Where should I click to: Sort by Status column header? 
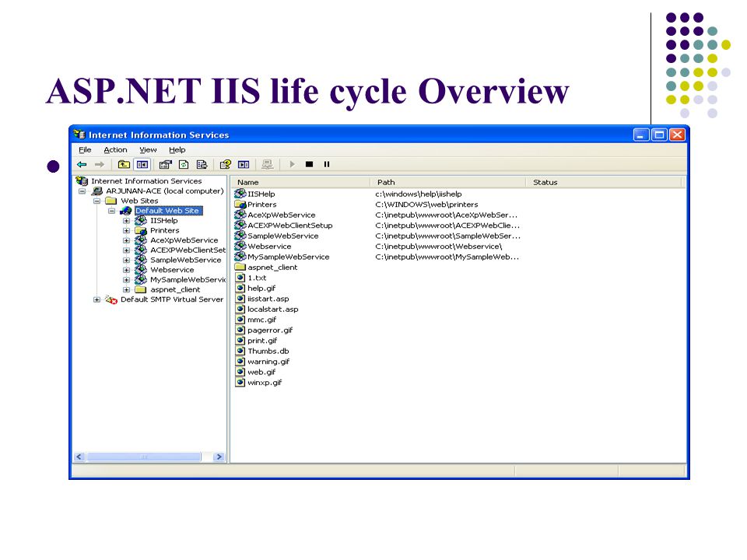pyautogui.click(x=604, y=182)
